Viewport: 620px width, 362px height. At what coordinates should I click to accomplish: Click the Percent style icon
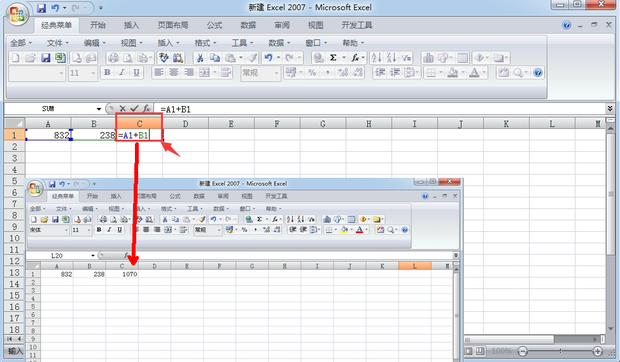pyautogui.click(x=312, y=73)
